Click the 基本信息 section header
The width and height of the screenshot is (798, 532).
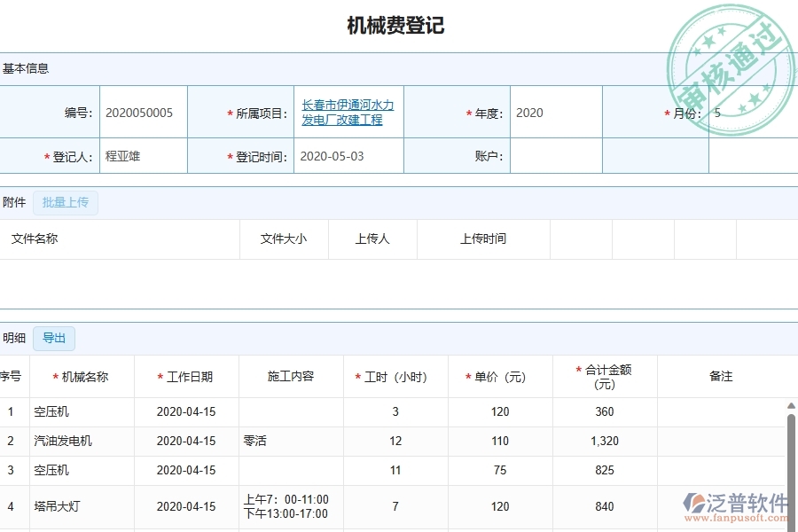26,68
